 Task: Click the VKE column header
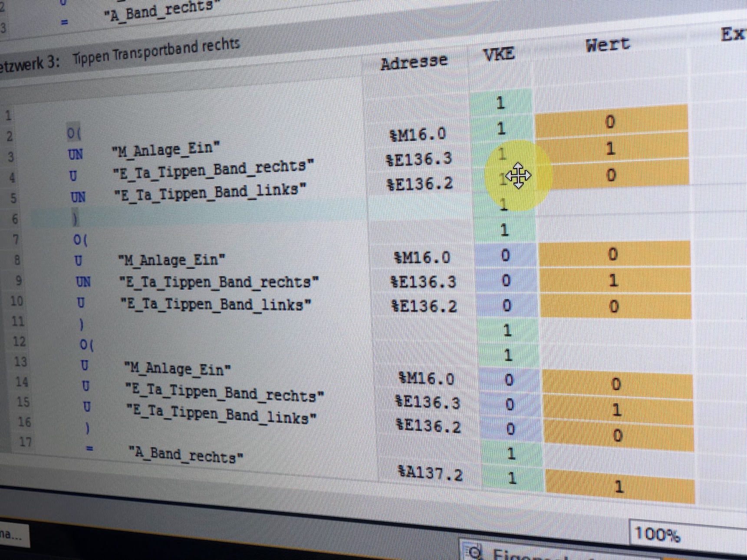point(499,54)
